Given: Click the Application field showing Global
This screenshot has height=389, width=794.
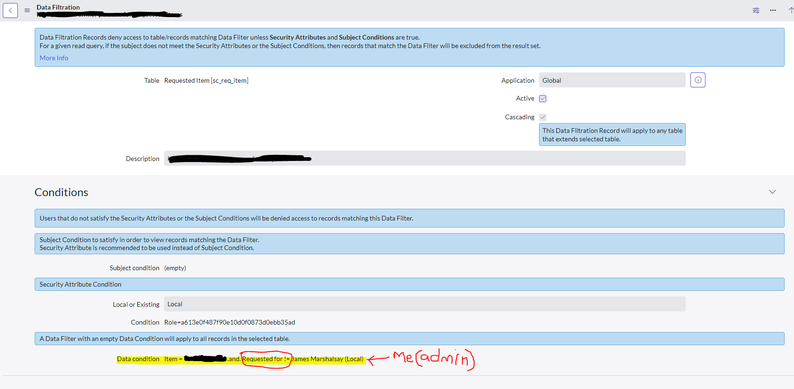Looking at the screenshot, I should pos(612,80).
